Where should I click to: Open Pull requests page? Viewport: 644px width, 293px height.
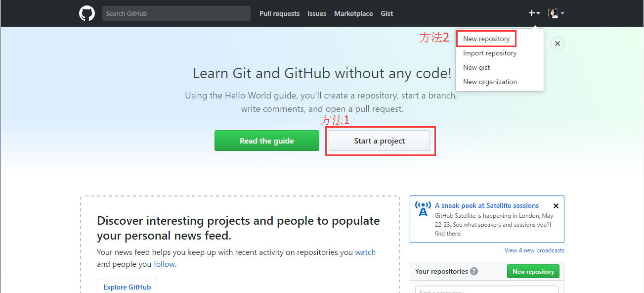click(279, 13)
